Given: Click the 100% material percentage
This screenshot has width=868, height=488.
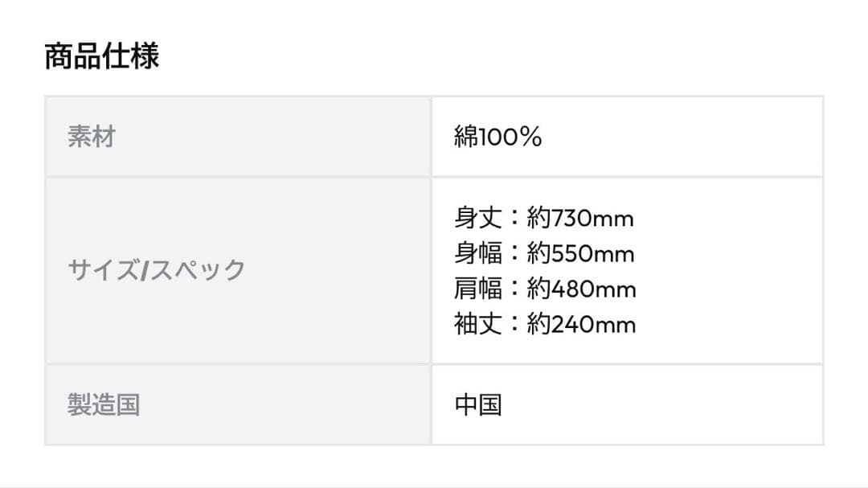Looking at the screenshot, I should pyautogui.click(x=510, y=137).
